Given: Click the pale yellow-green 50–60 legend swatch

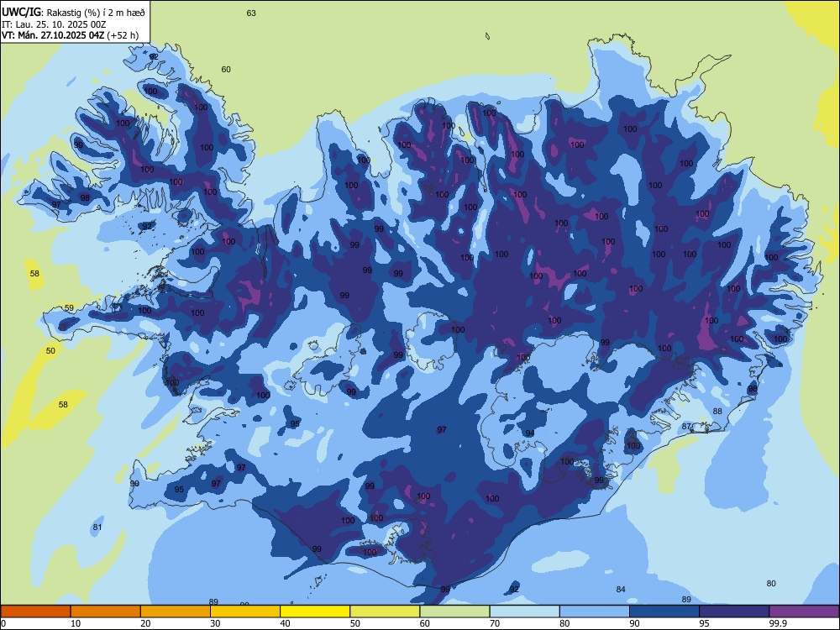Looking at the screenshot, I should click(385, 612).
